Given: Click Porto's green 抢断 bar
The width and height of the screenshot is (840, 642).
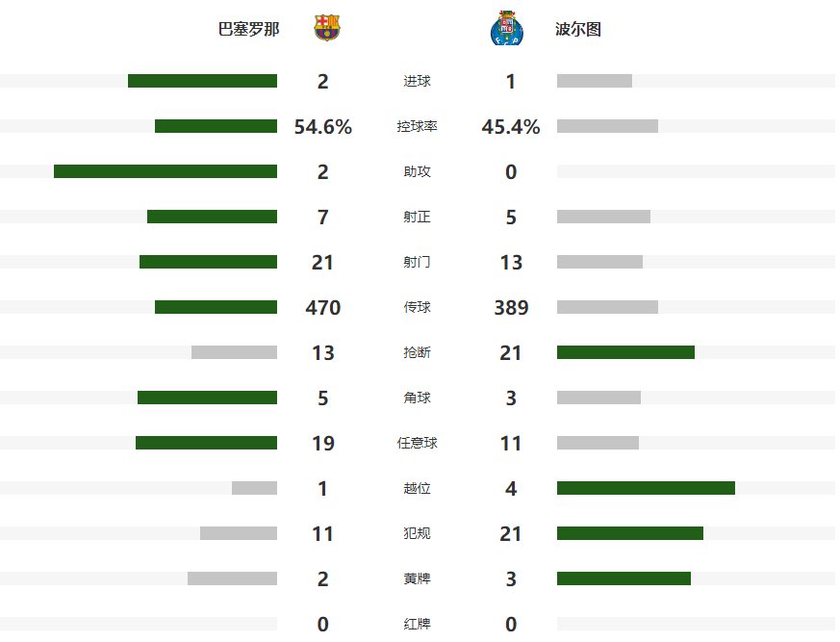Looking at the screenshot, I should click(x=625, y=352).
